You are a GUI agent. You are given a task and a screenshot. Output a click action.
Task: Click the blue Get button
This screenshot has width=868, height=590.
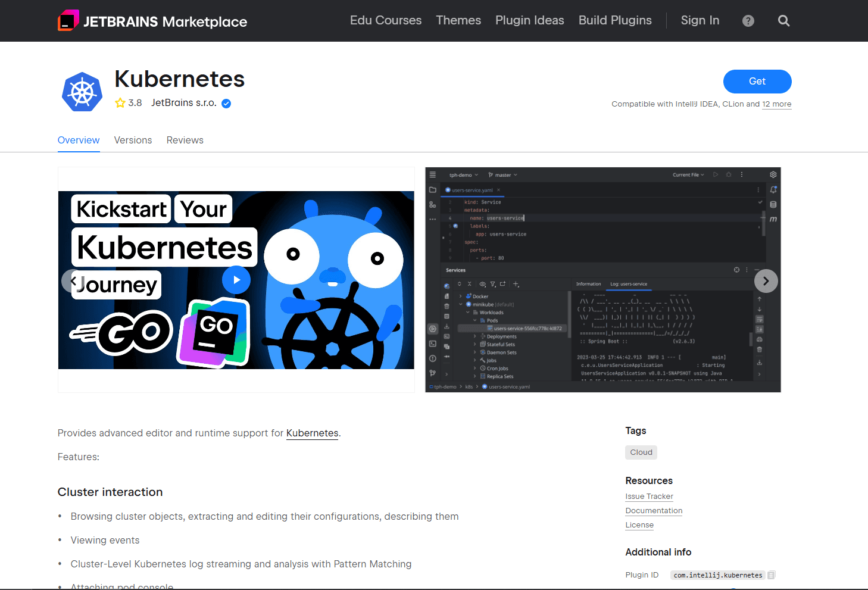pos(757,82)
